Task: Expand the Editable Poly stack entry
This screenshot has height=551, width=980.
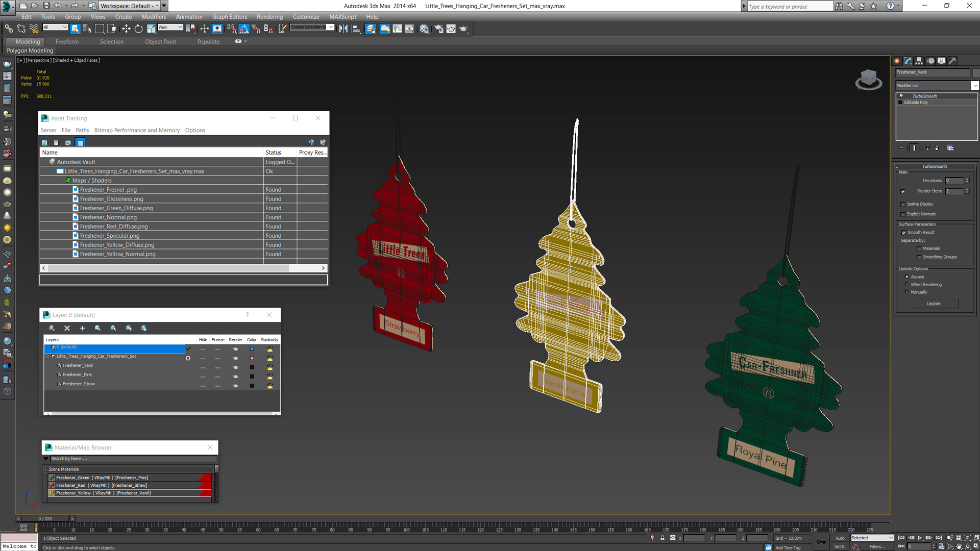Action: click(x=900, y=103)
